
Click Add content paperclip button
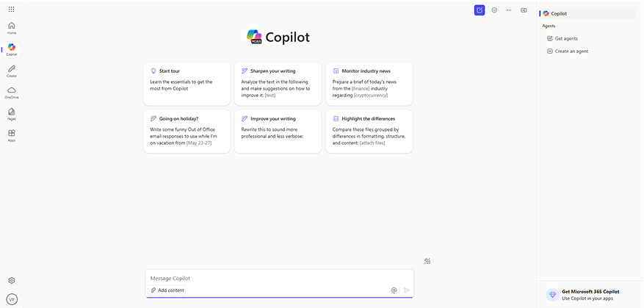coord(167,290)
